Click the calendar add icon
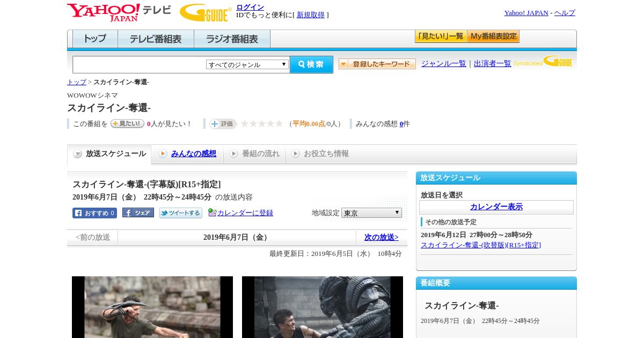The width and height of the screenshot is (644, 338). pyautogui.click(x=212, y=212)
